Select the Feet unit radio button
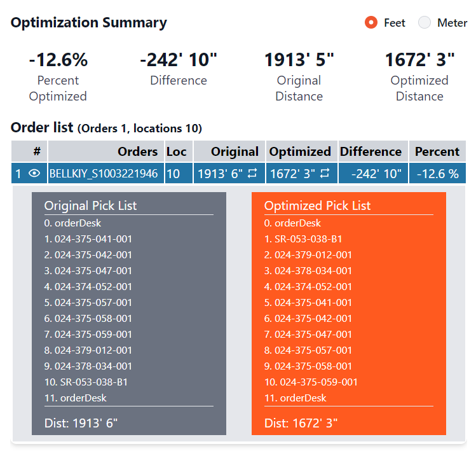The height and width of the screenshot is (451, 476). (x=371, y=23)
